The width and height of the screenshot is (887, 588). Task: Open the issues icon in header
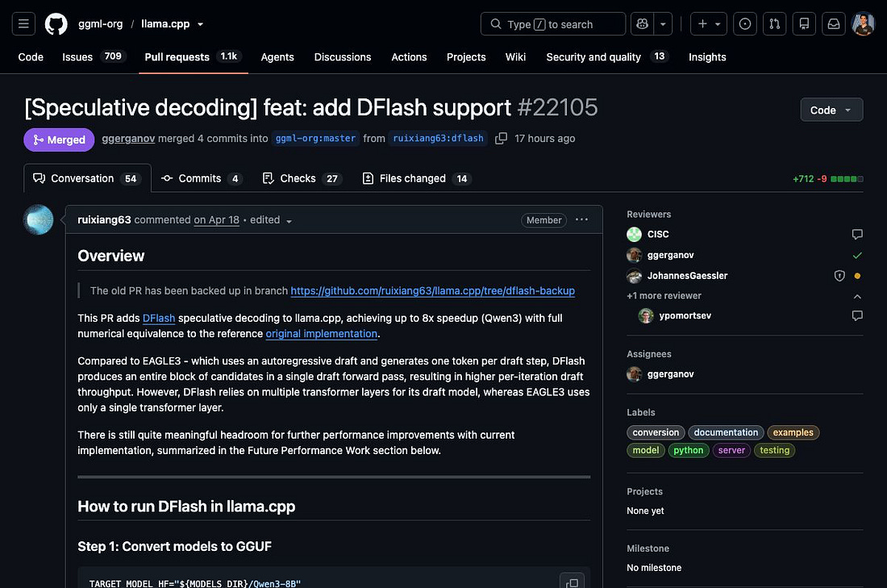(745, 23)
